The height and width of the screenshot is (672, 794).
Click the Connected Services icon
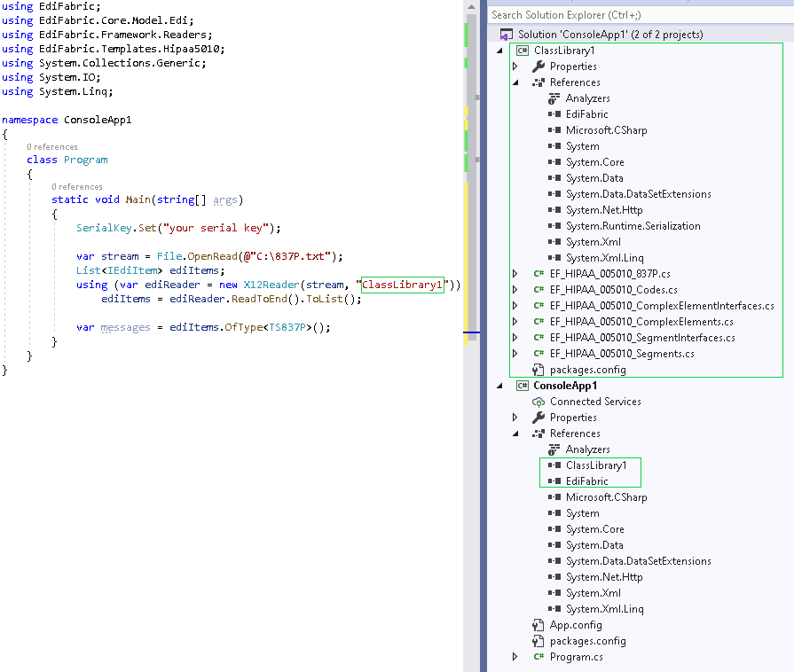coord(539,402)
